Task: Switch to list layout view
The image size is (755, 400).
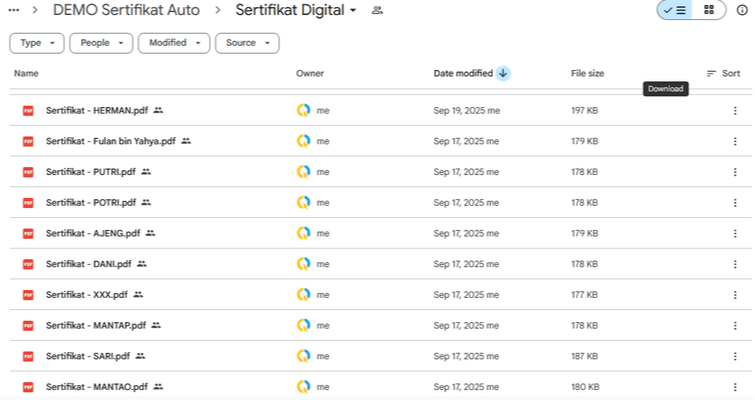Action: point(675,10)
